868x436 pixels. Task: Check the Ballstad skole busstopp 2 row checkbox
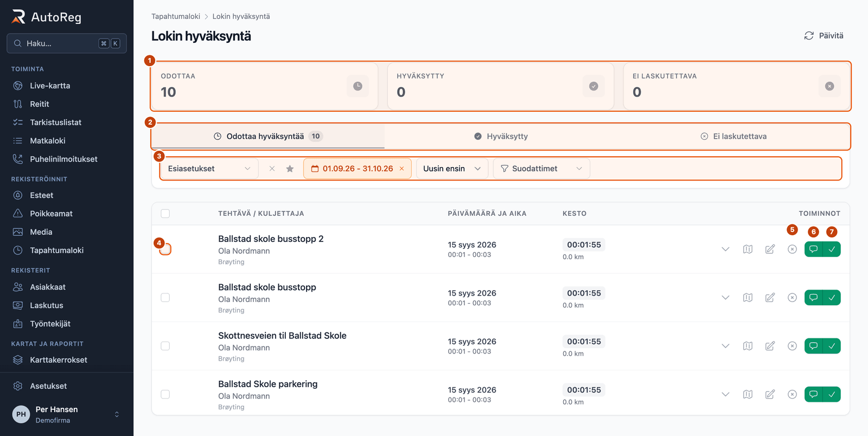pyautogui.click(x=165, y=249)
